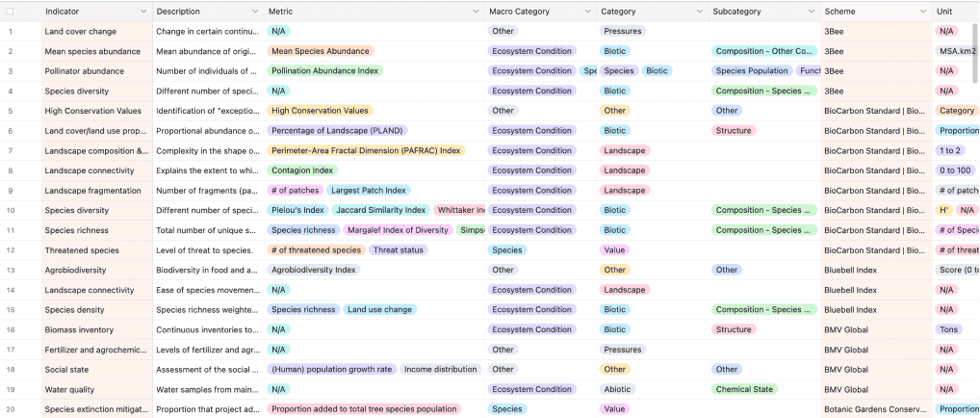The height and width of the screenshot is (418, 980).
Task: Click the 'Pollinator abundance' indicator cell
Action: coord(97,71)
